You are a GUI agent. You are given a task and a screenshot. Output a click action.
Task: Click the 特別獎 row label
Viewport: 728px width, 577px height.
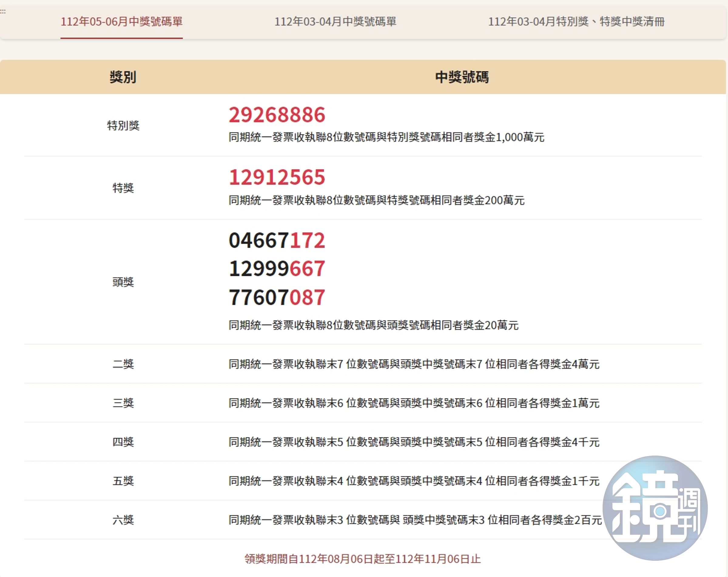click(123, 126)
